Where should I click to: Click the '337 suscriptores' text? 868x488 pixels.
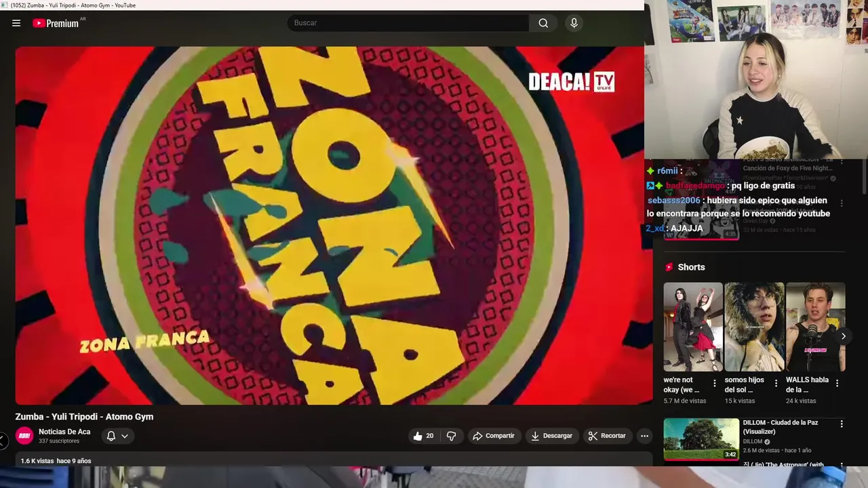point(59,441)
